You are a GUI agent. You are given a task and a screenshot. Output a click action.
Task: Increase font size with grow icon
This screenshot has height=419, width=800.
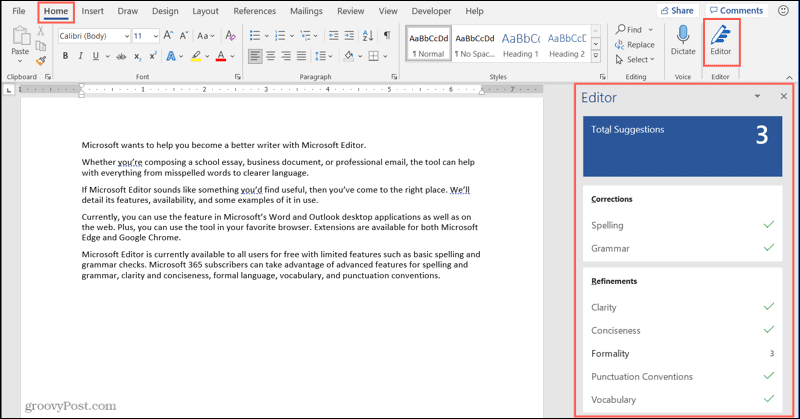tap(168, 36)
